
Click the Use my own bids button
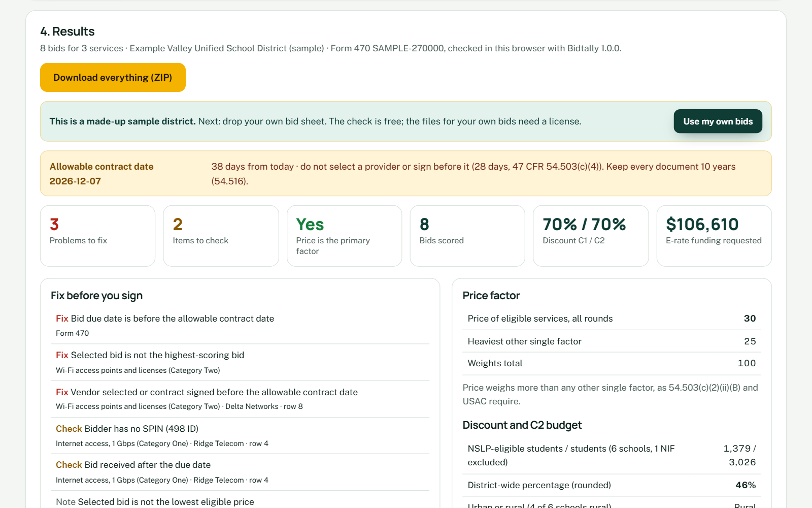tap(718, 121)
